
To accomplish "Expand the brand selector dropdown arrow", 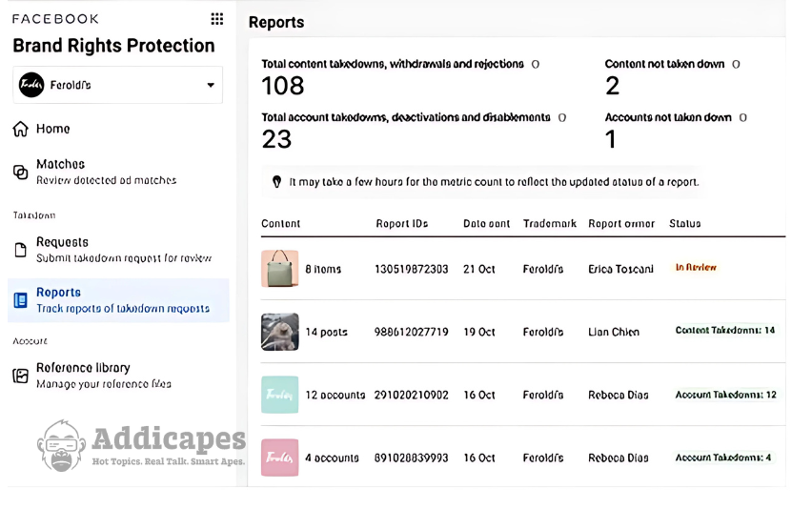I will 211,85.
